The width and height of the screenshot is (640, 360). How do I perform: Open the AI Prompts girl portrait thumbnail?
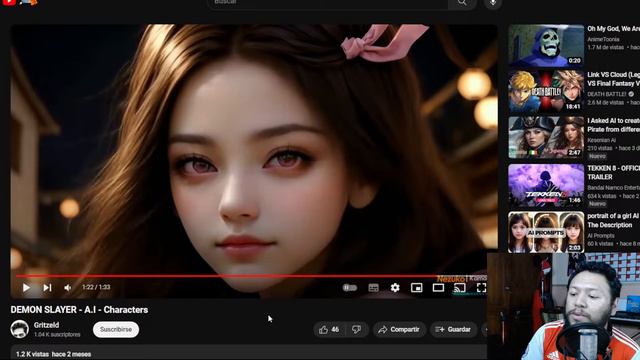546,232
